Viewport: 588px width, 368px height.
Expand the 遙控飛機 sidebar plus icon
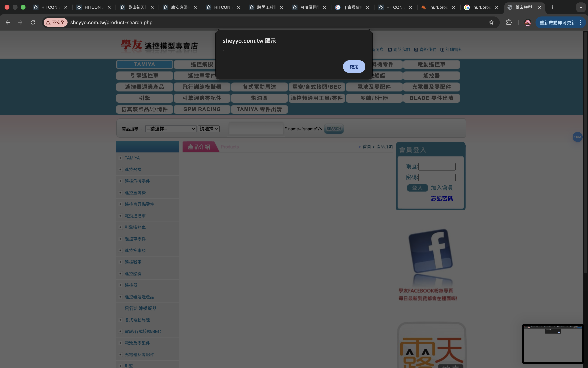[x=120, y=169]
